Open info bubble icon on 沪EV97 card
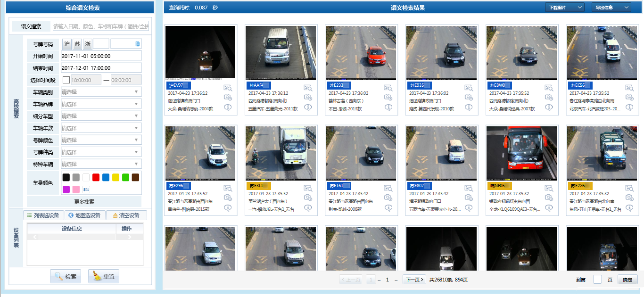This screenshot has height=297, width=644. coord(228,107)
